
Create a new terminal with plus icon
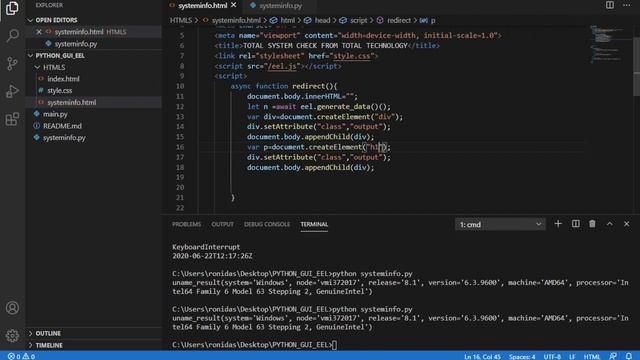pyautogui.click(x=558, y=224)
